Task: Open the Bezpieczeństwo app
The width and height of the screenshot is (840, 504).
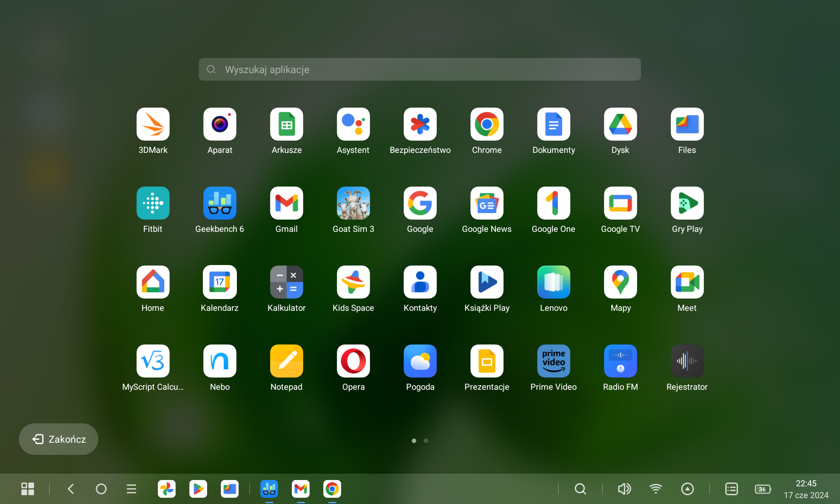Action: pos(420,124)
